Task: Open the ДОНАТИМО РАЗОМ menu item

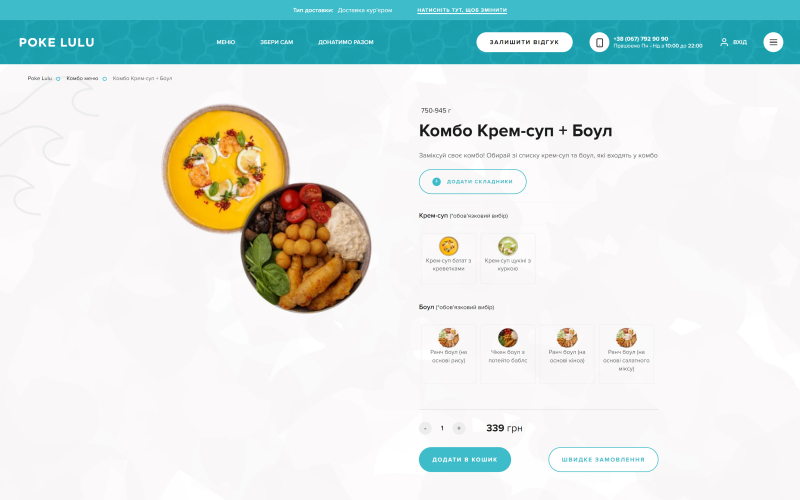Action: (x=346, y=42)
